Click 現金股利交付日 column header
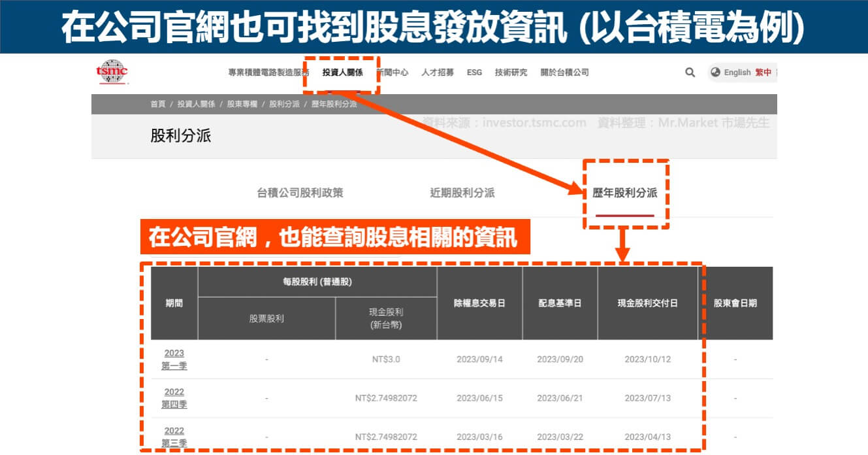Image resolution: width=868 pixels, height=455 pixels. [x=648, y=303]
